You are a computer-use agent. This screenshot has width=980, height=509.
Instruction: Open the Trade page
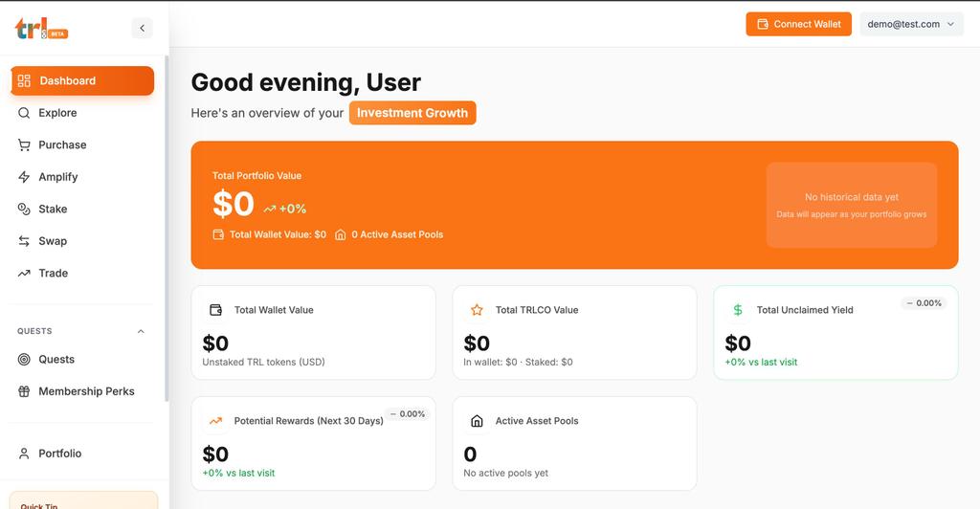(x=82, y=273)
